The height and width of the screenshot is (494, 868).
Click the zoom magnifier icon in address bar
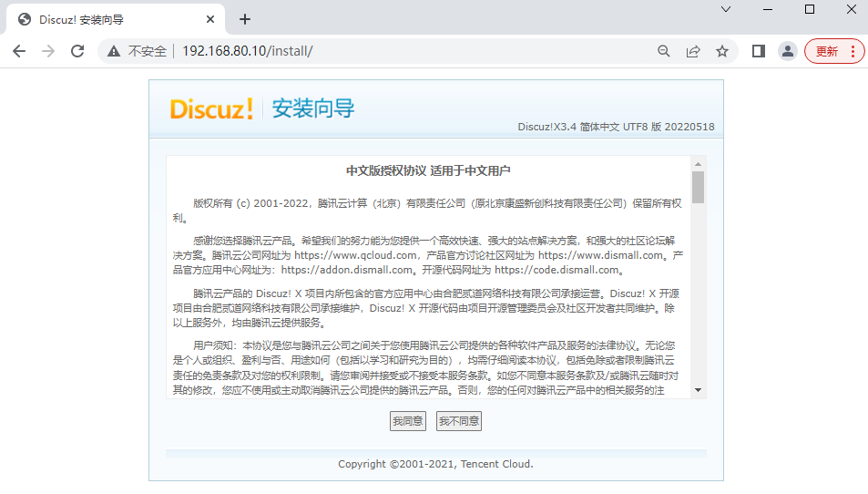coord(664,52)
